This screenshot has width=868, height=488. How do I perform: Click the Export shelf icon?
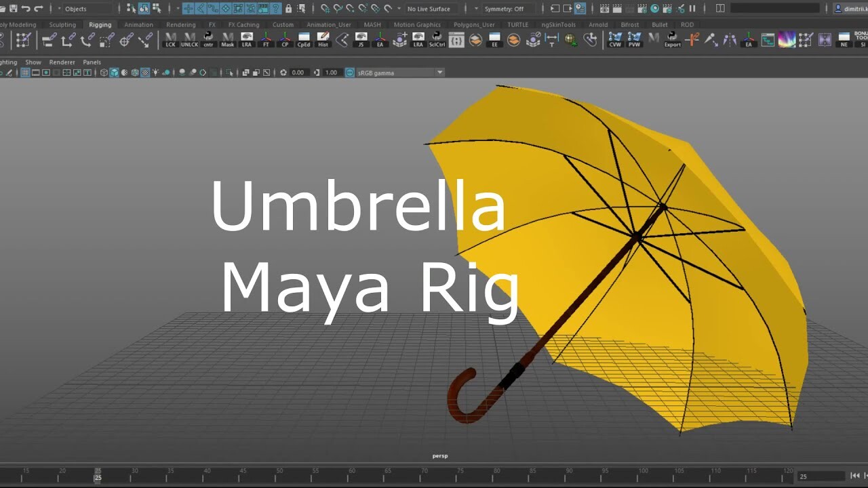[672, 40]
